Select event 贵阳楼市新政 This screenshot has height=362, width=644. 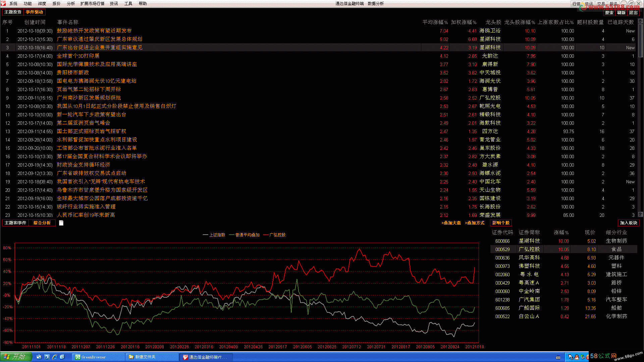tap(73, 73)
